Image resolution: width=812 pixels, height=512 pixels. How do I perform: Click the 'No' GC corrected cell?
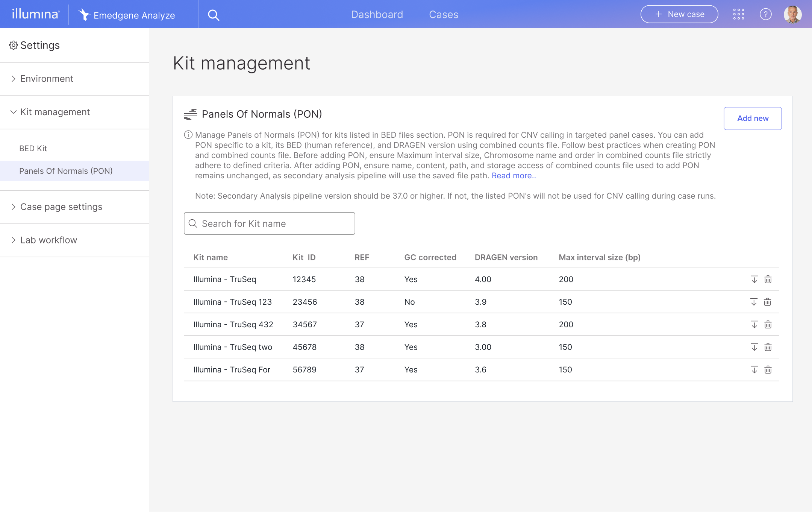[409, 302]
